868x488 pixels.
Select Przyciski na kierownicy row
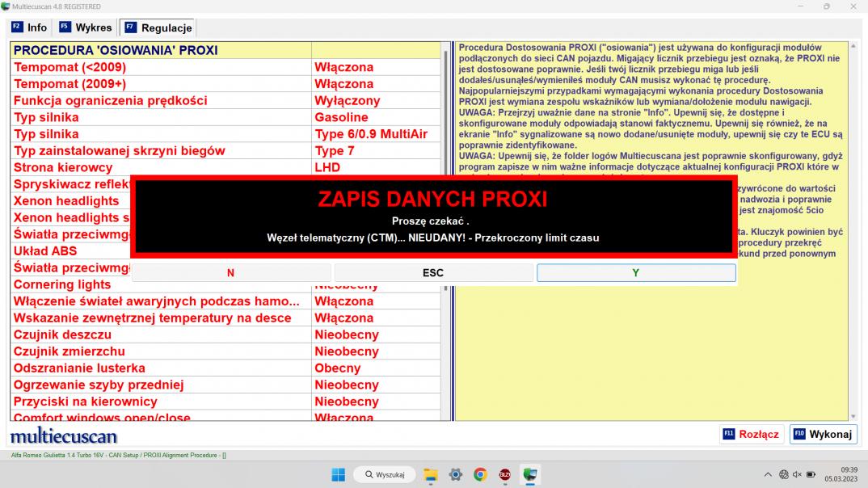[x=225, y=401]
